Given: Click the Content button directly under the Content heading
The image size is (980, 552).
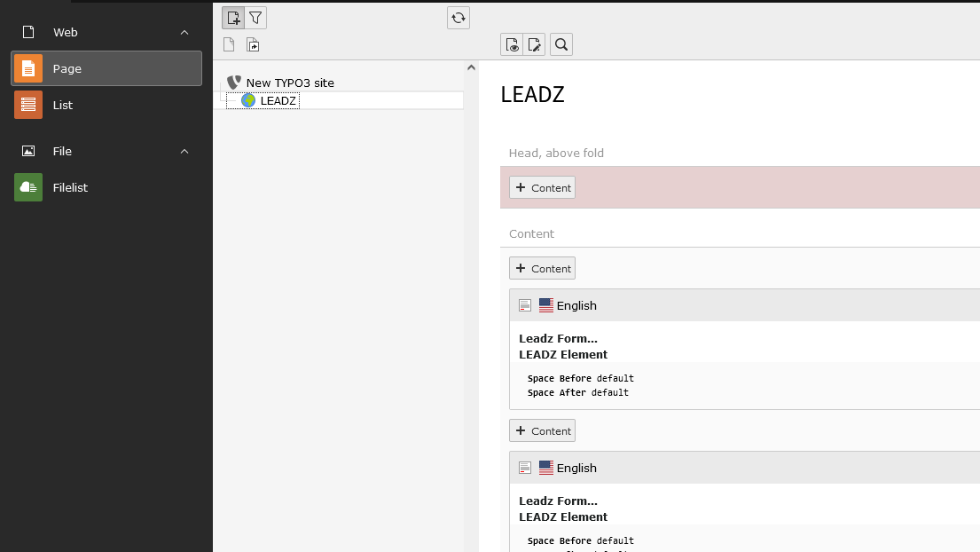Looking at the screenshot, I should (x=543, y=268).
